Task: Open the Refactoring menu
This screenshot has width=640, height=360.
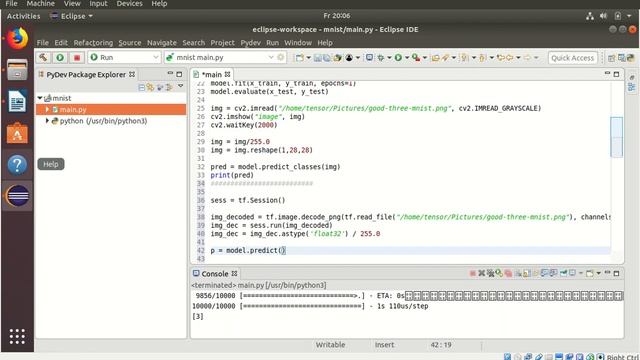Action: click(93, 43)
